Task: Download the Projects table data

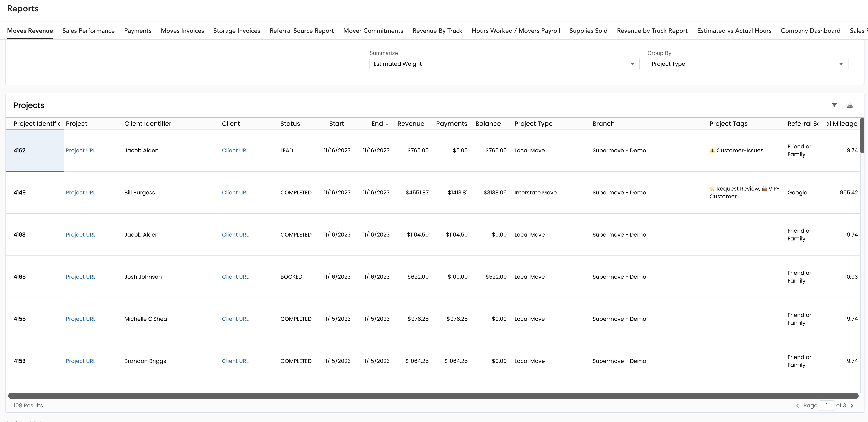Action: click(850, 105)
